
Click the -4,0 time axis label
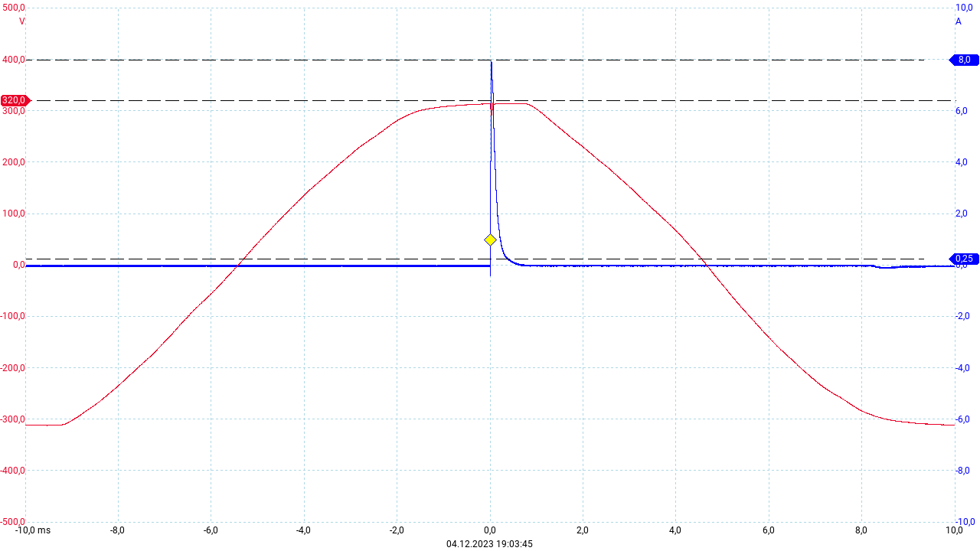[303, 530]
